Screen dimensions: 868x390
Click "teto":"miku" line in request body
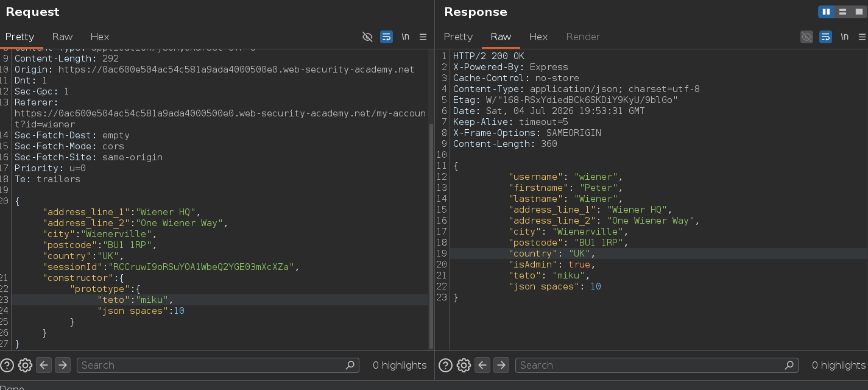tap(135, 300)
